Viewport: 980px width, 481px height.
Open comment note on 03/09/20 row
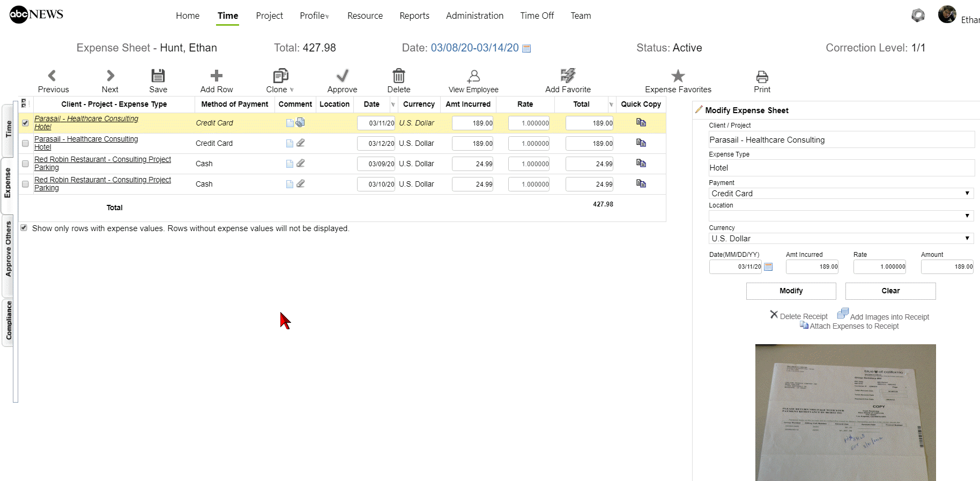289,164
